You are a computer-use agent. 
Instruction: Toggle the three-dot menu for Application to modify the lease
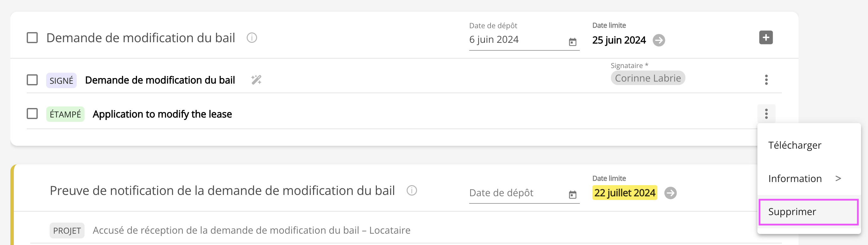pos(766,114)
